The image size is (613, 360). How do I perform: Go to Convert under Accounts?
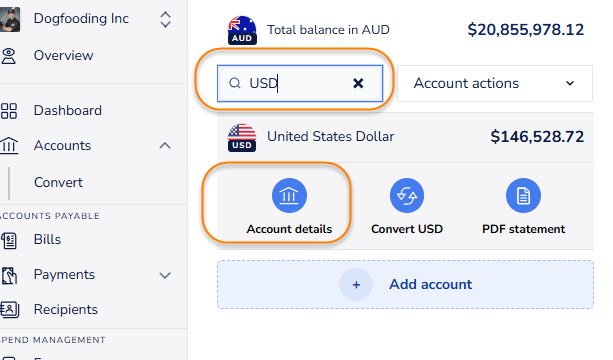[58, 183]
